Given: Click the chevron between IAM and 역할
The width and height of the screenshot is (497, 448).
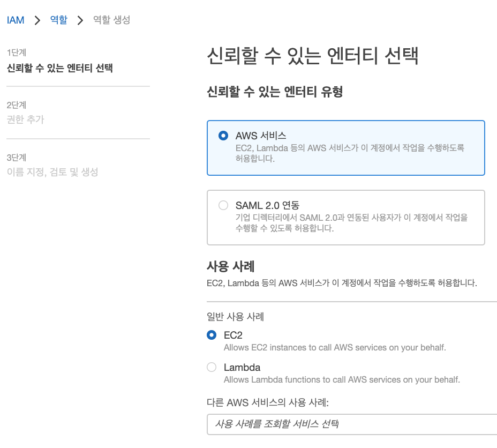Looking at the screenshot, I should [x=37, y=20].
